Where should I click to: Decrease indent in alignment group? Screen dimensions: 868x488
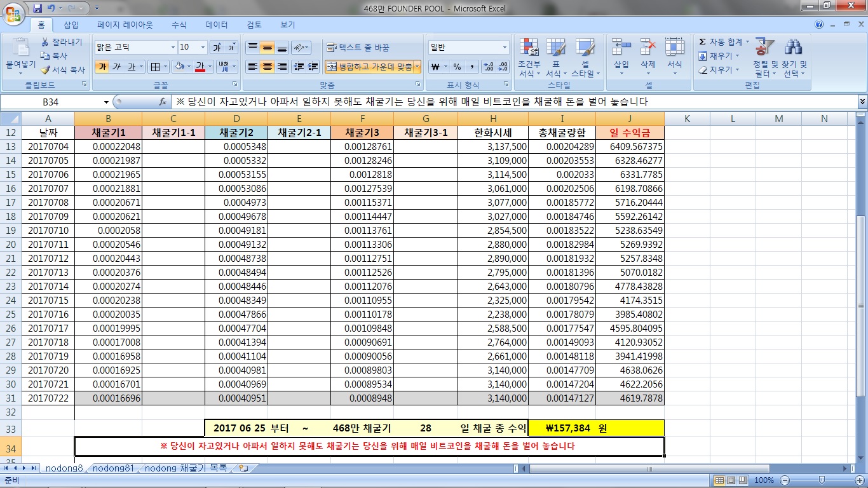298,67
